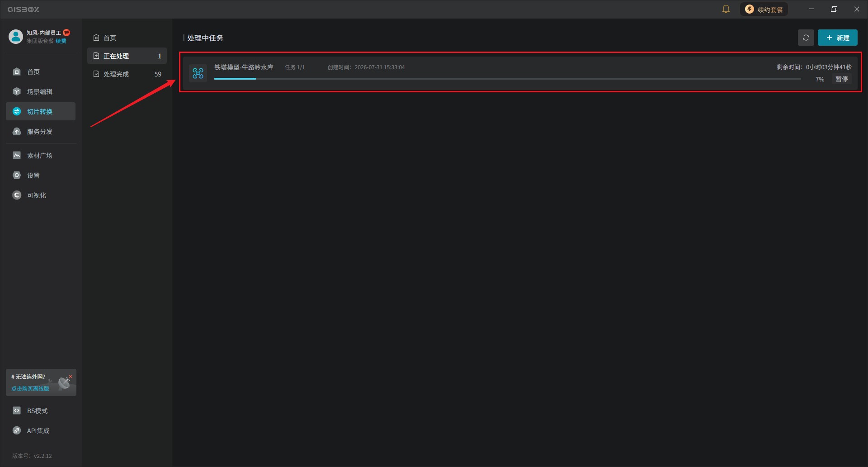868x467 pixels.
Task: Click the 任务 1/1 label
Action: pos(295,67)
